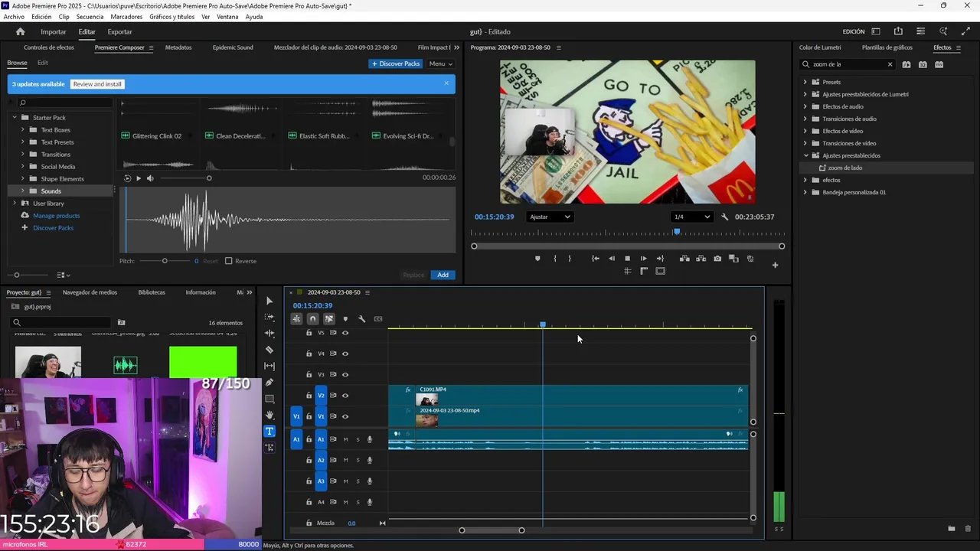Switch to the Metadatos panel tab
The image size is (980, 551).
(178, 47)
